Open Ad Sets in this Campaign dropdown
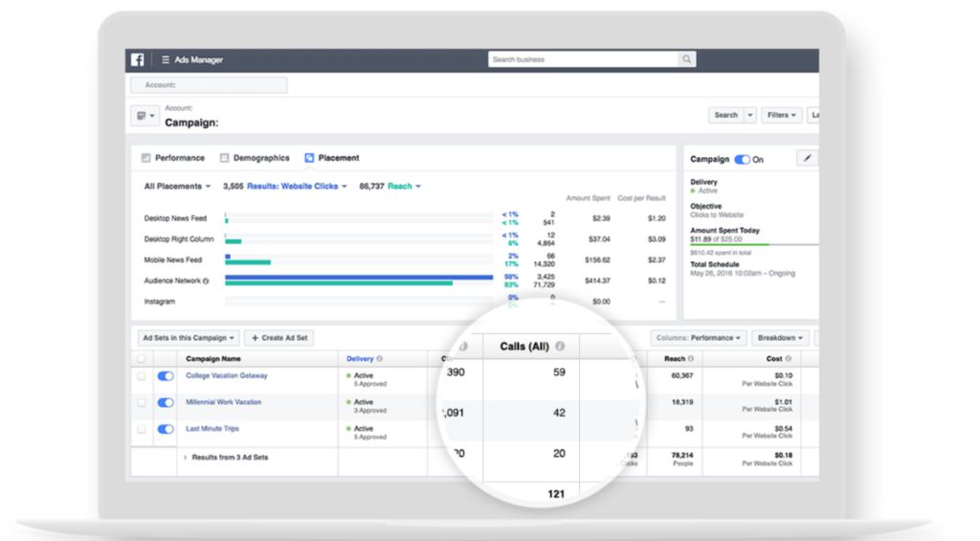 pyautogui.click(x=189, y=338)
